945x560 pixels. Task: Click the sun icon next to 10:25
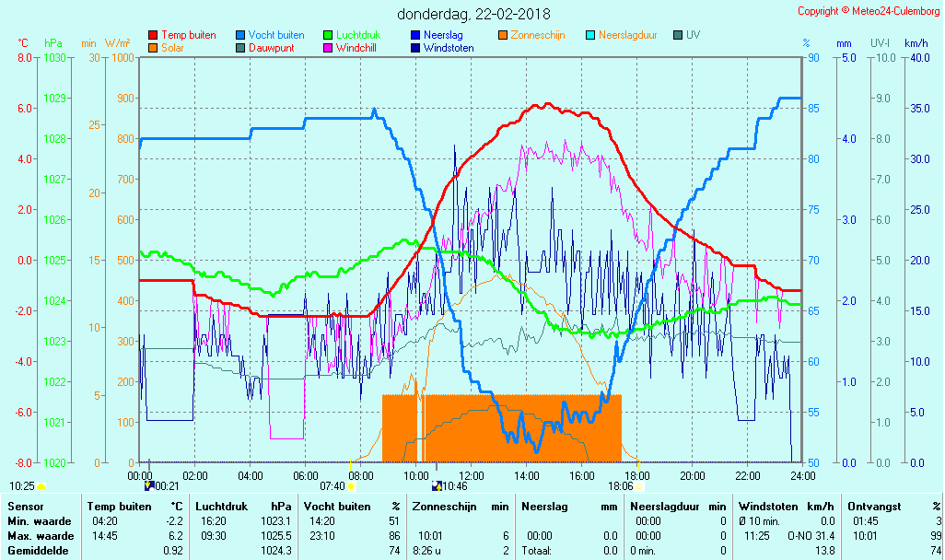pos(41,485)
